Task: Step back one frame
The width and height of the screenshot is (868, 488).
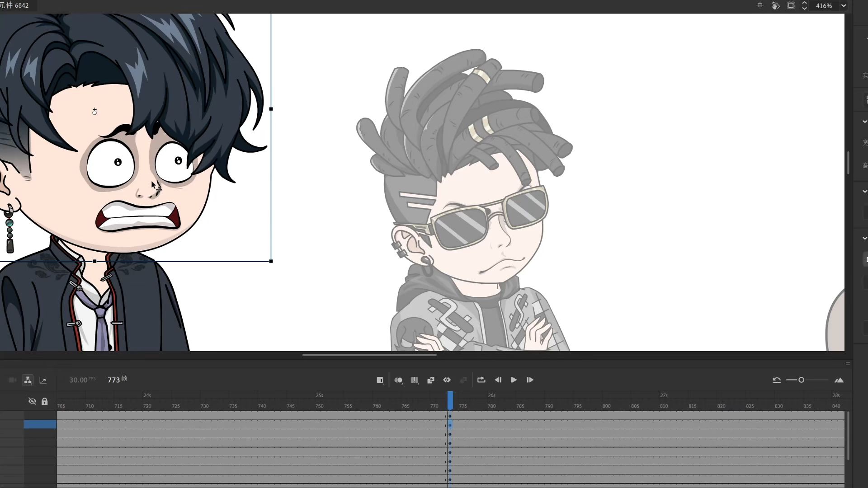Action: [x=498, y=380]
